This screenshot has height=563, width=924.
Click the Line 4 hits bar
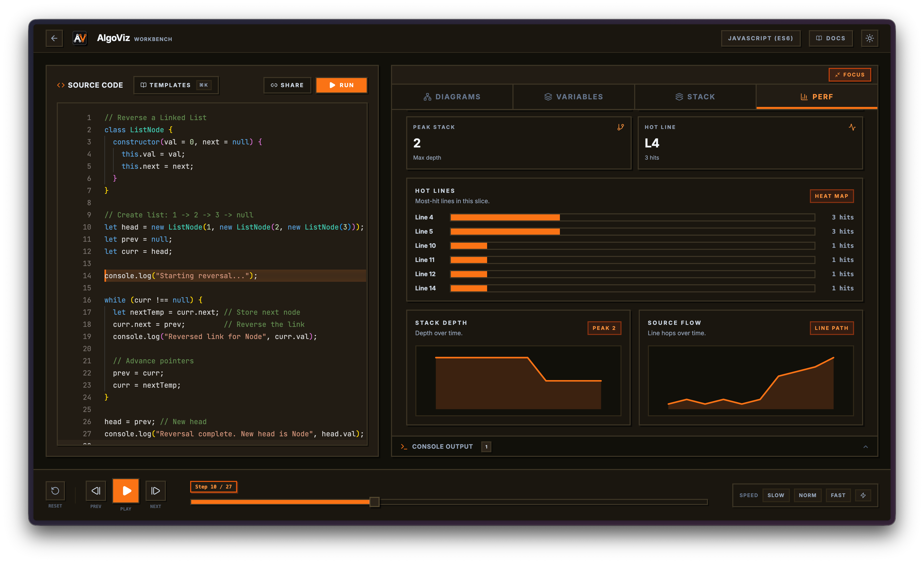pyautogui.click(x=632, y=217)
